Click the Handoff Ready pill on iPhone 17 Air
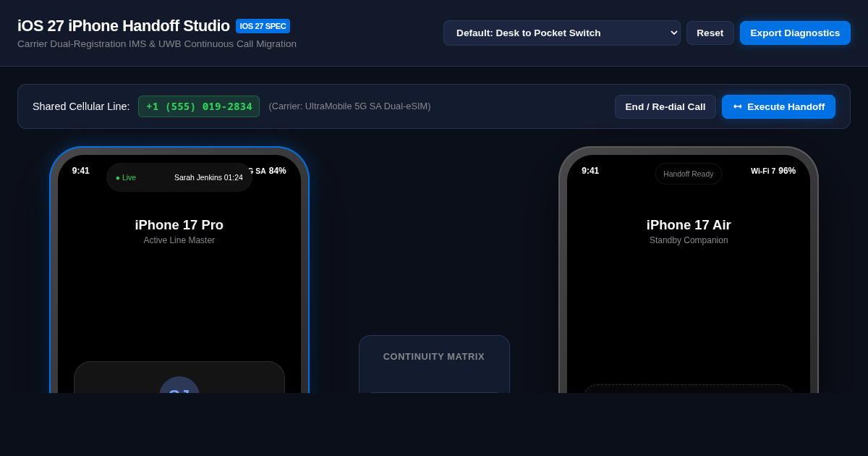 689,174
